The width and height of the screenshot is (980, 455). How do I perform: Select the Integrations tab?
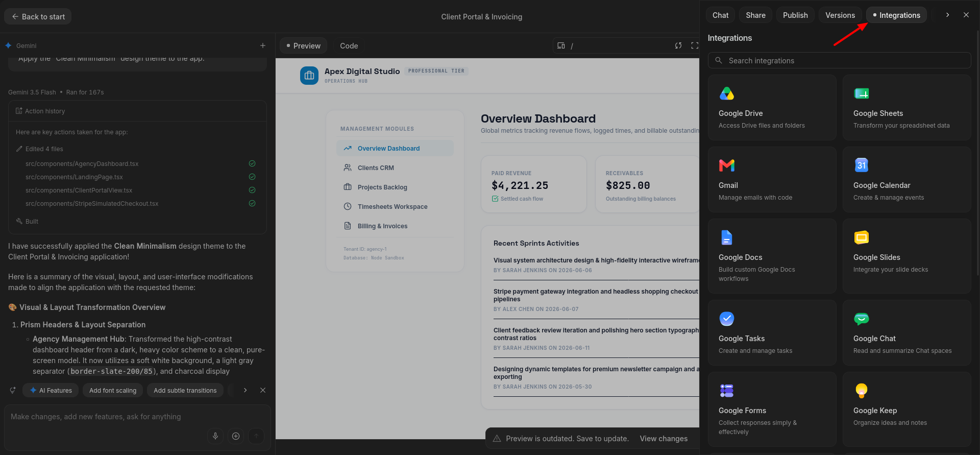click(896, 15)
